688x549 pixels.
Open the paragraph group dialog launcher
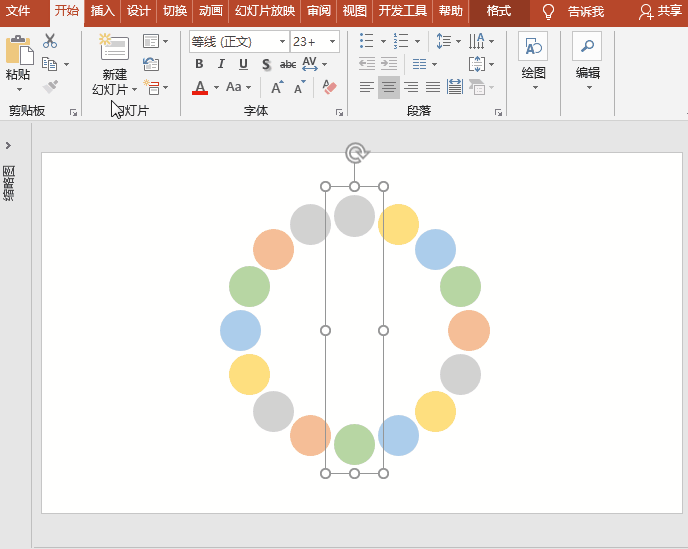click(498, 113)
